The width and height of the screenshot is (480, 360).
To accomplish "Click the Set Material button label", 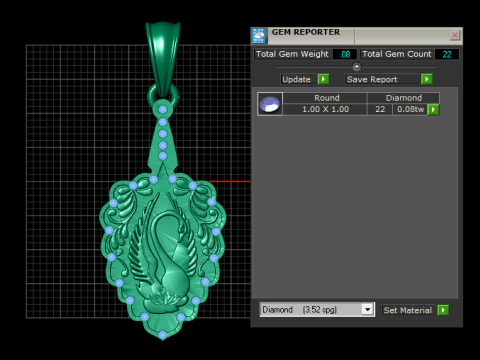I will click(x=408, y=310).
